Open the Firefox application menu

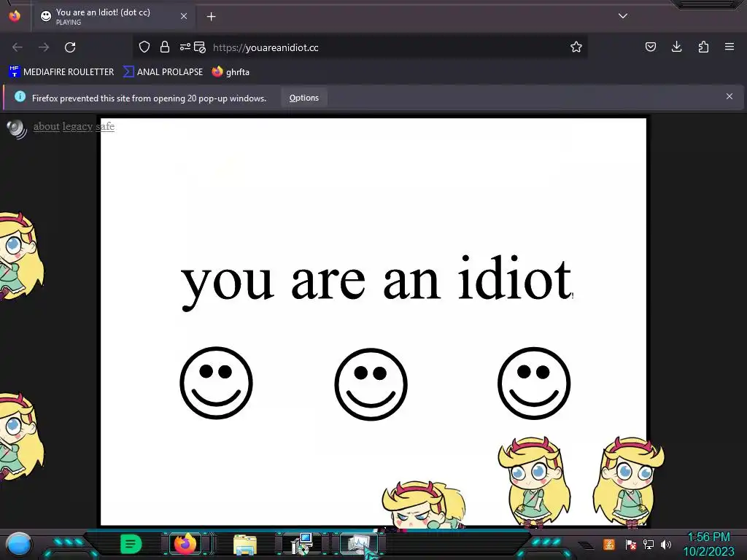tap(729, 47)
